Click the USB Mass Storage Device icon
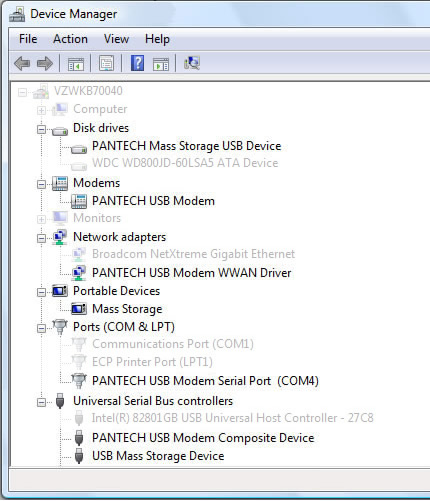This screenshot has width=430, height=501. [79, 456]
